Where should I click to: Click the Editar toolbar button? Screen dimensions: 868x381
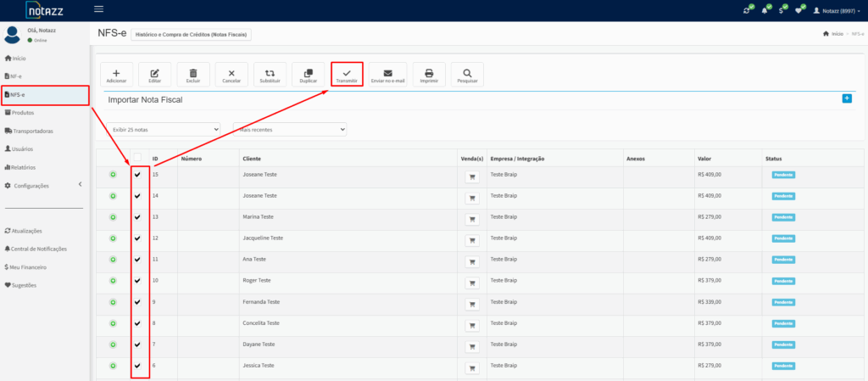pyautogui.click(x=154, y=75)
